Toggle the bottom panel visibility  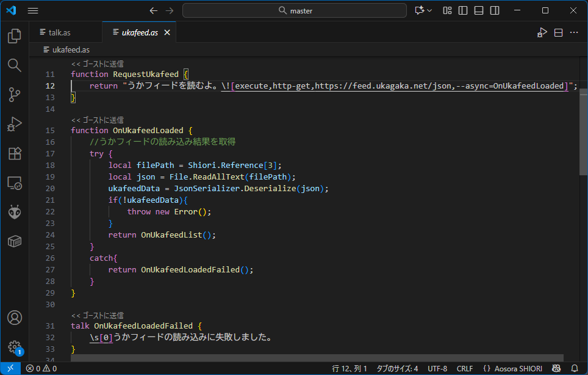tap(479, 10)
